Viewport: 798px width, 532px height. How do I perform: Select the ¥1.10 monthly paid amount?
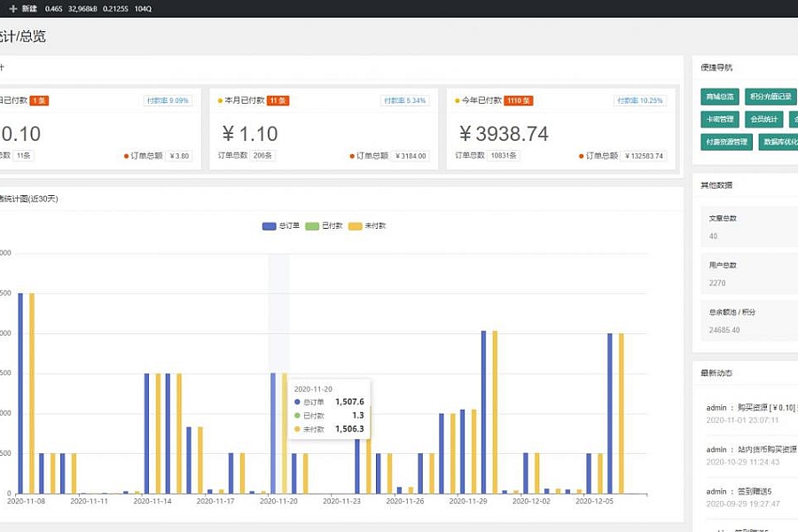click(250, 134)
